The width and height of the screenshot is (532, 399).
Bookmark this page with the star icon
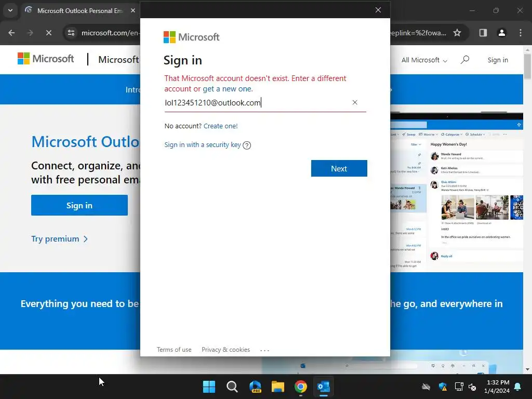click(457, 33)
